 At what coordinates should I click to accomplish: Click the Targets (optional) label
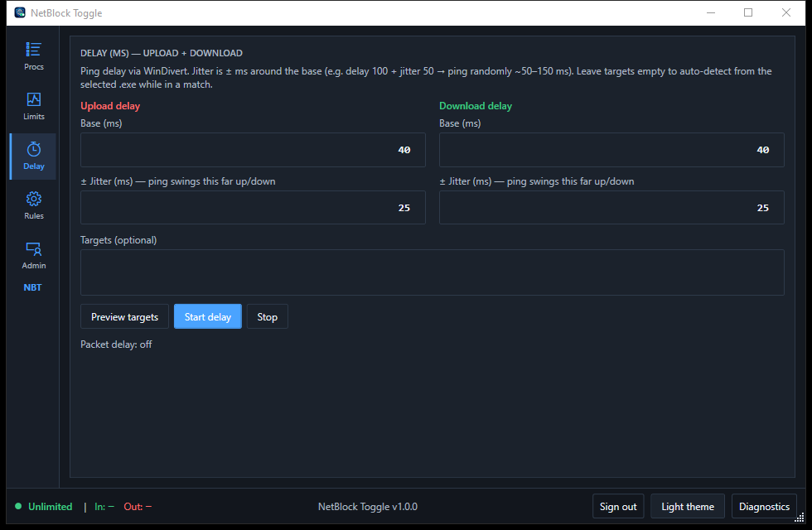[118, 240]
